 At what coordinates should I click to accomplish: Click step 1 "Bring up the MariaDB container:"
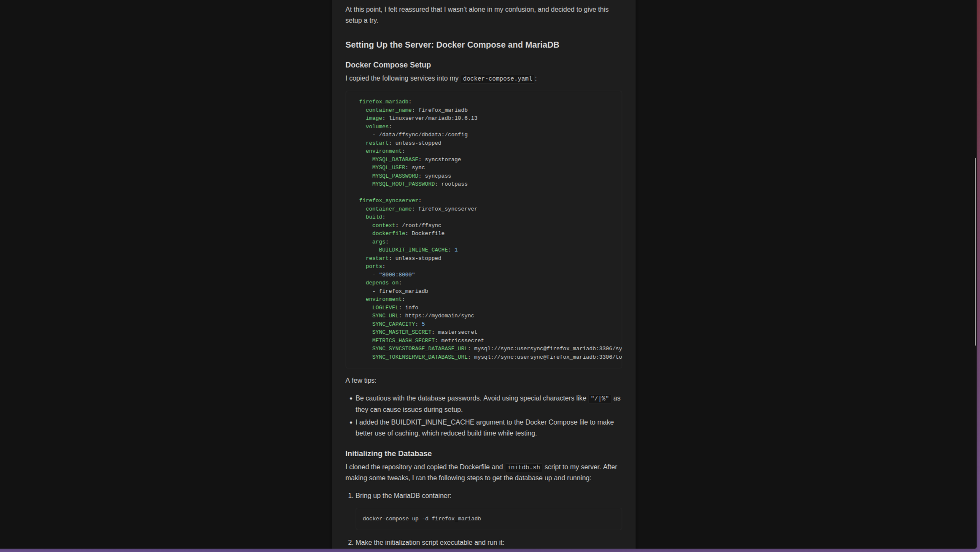[x=403, y=496]
